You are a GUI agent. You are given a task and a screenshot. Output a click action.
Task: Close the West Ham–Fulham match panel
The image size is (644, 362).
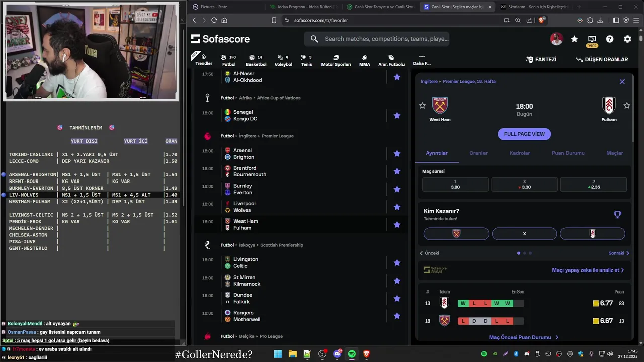pos(622,82)
